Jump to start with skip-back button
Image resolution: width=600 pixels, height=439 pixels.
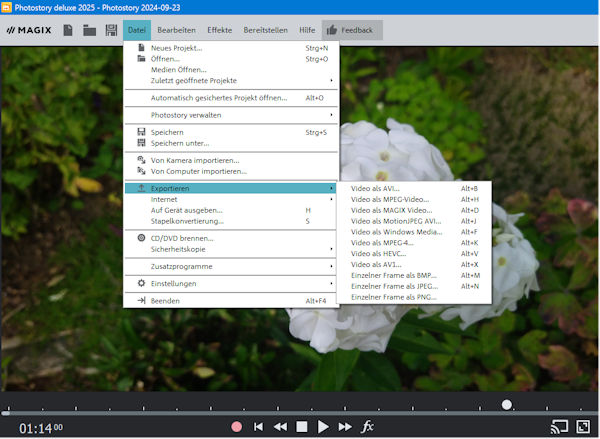(x=258, y=427)
